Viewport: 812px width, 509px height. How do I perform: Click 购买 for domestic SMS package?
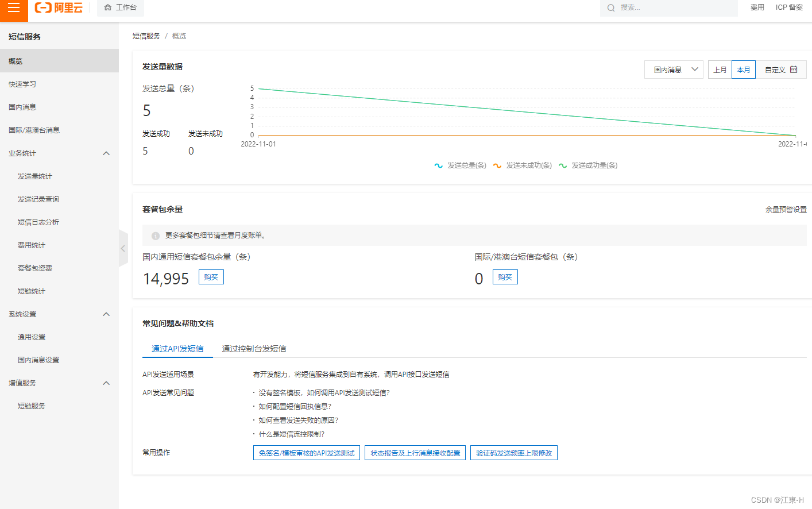211,277
